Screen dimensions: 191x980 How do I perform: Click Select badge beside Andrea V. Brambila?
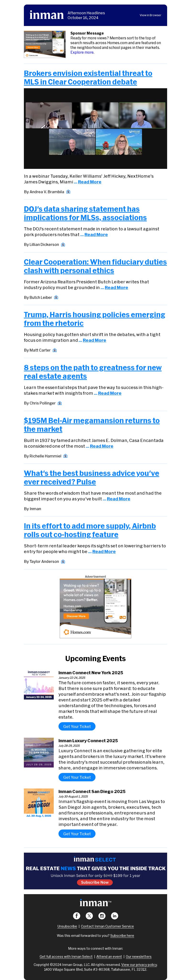click(x=68, y=192)
